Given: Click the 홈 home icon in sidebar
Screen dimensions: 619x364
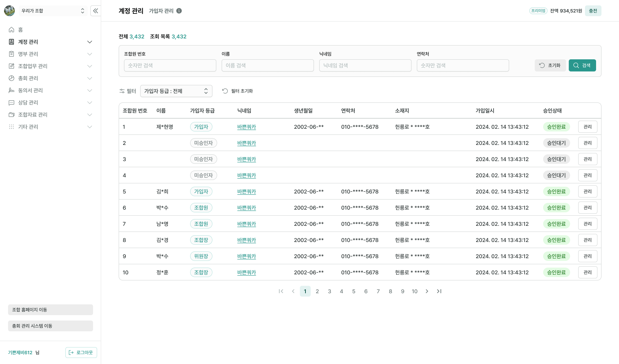Looking at the screenshot, I should tap(11, 30).
